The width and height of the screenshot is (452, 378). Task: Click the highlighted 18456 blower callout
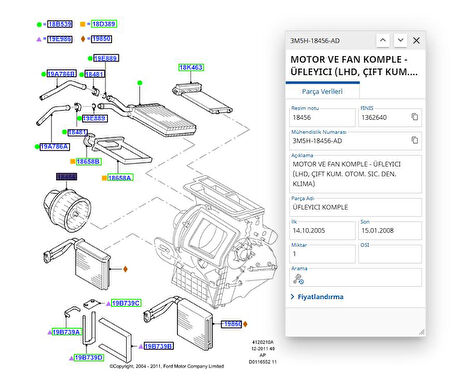point(66,176)
